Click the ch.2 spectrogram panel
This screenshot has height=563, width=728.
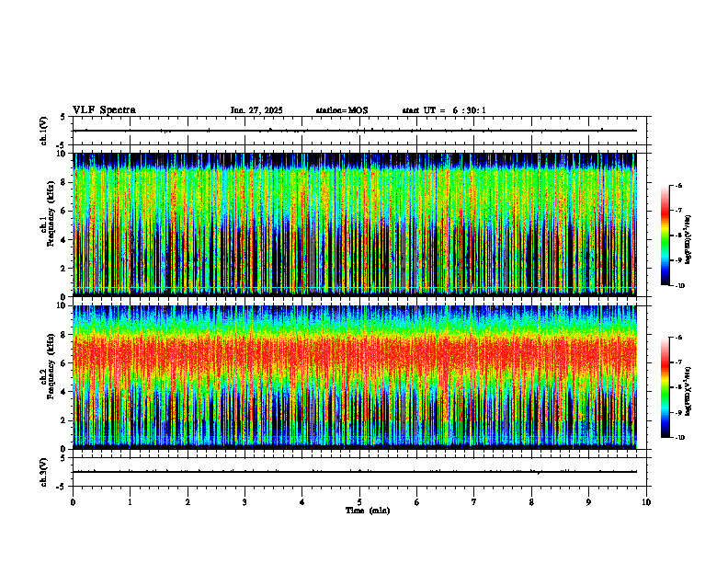tap(355, 377)
